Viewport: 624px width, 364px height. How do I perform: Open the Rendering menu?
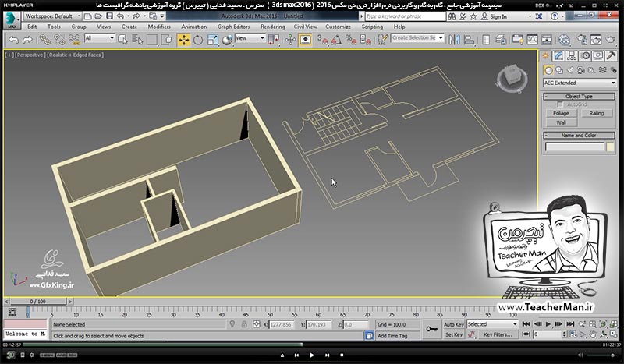point(272,27)
